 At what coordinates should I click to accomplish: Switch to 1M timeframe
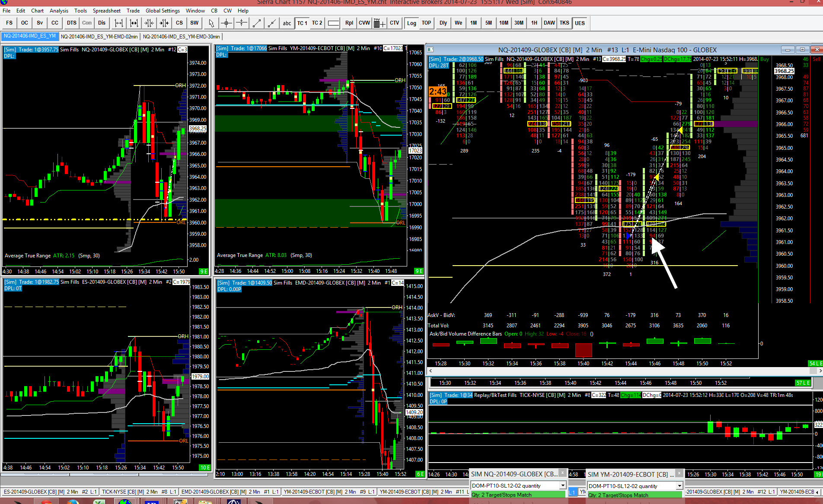coord(474,23)
